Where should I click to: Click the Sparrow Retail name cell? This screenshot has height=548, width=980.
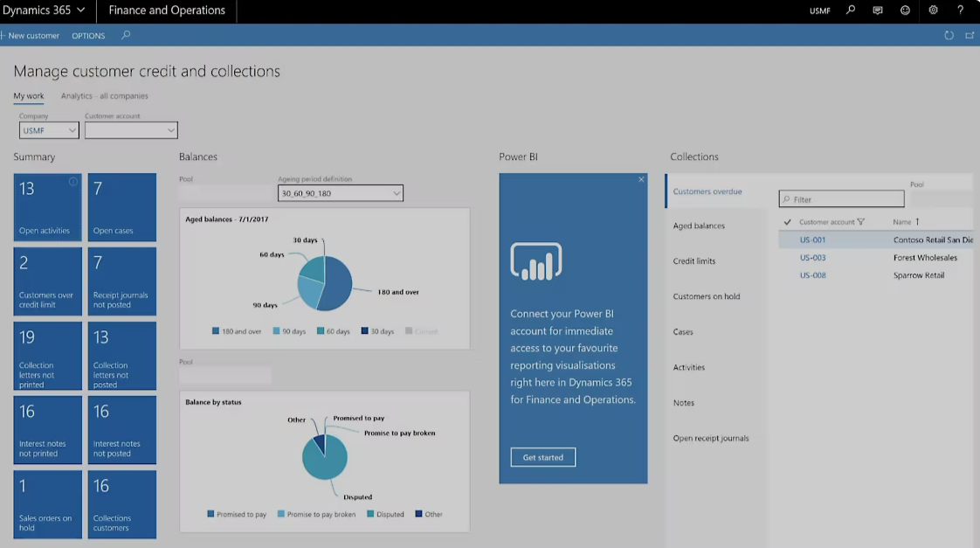[919, 275]
